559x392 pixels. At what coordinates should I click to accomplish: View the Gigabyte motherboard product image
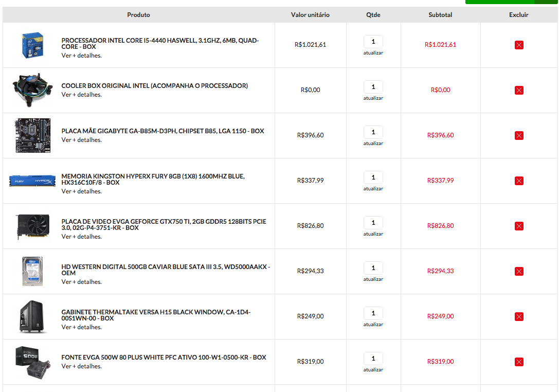pyautogui.click(x=32, y=135)
